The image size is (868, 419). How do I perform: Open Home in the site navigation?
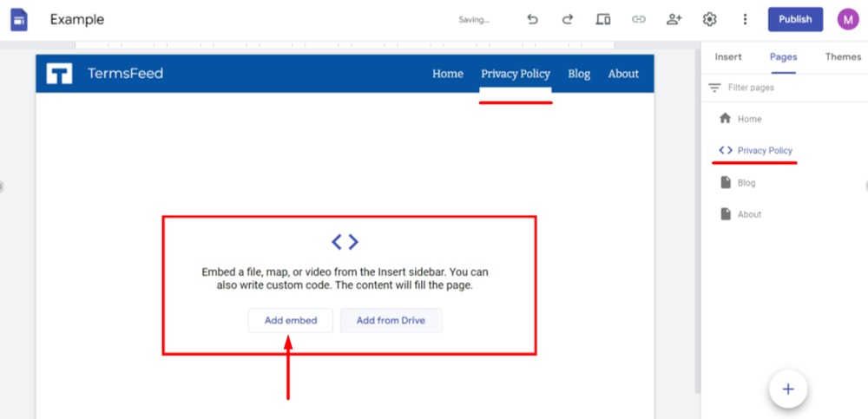click(447, 74)
